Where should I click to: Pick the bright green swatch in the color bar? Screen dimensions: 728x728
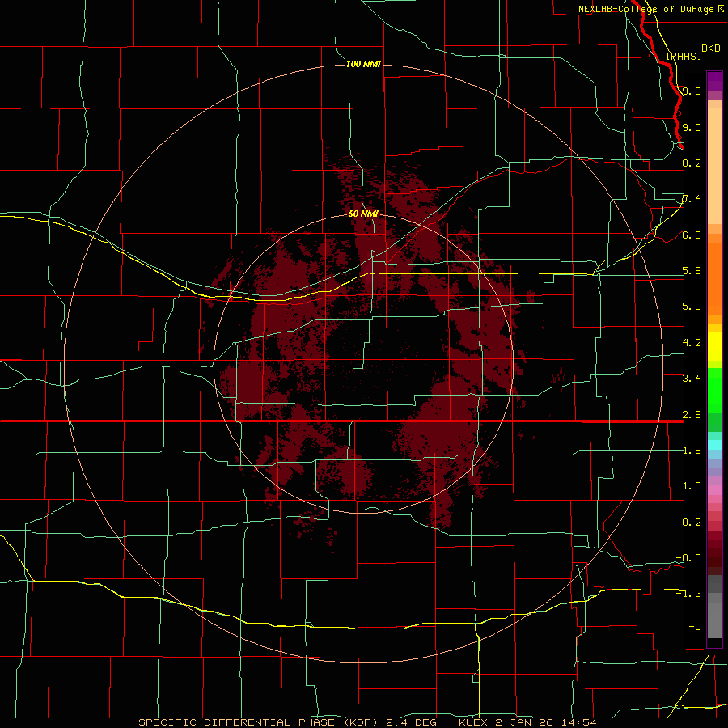click(714, 391)
